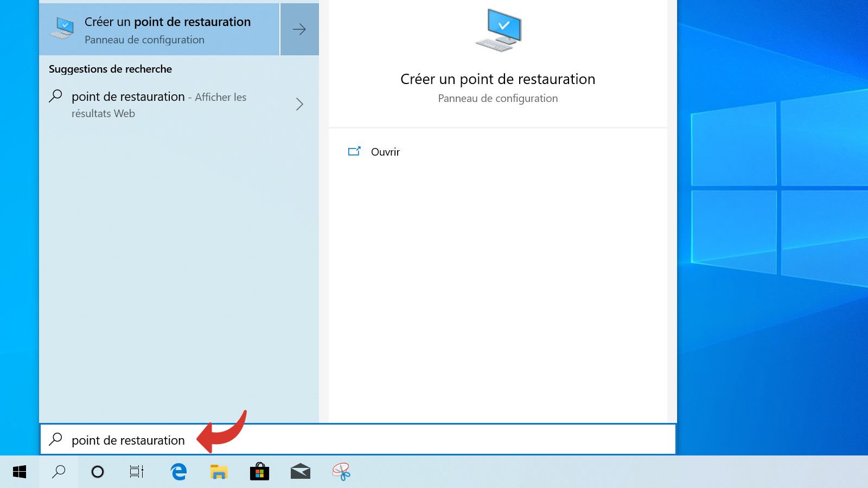The height and width of the screenshot is (488, 868).
Task: Click the magnifier icon next to the web suggestion
Action: [56, 97]
